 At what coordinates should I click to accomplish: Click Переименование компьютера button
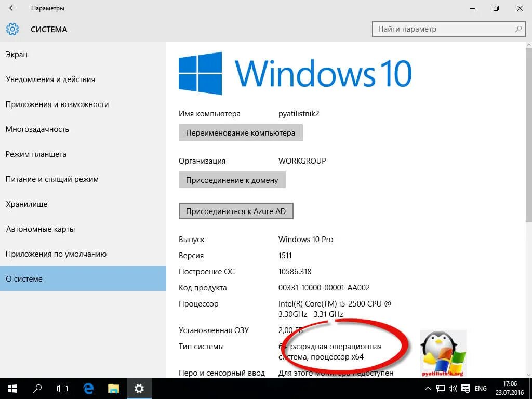[241, 132]
